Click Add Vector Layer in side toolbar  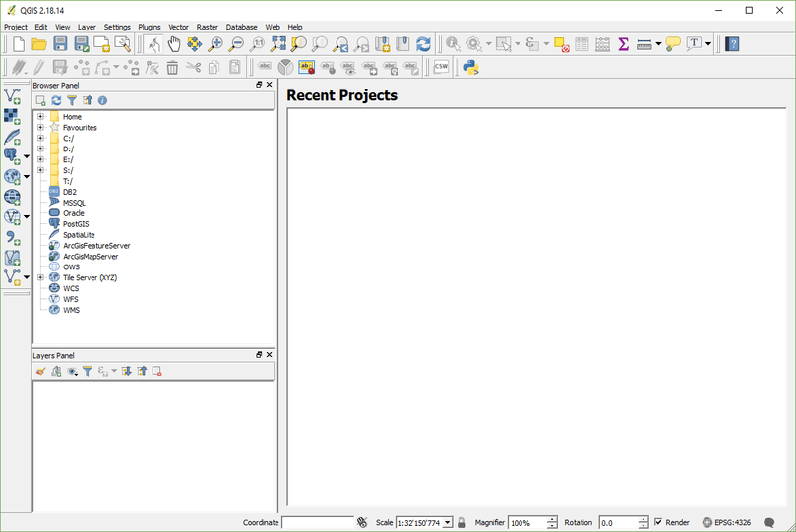12,95
